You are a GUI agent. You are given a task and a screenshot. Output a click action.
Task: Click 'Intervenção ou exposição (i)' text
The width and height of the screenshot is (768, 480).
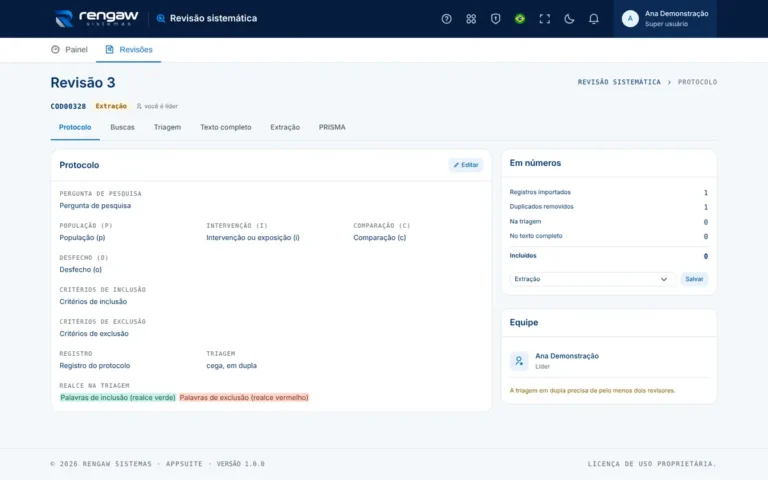pos(253,238)
